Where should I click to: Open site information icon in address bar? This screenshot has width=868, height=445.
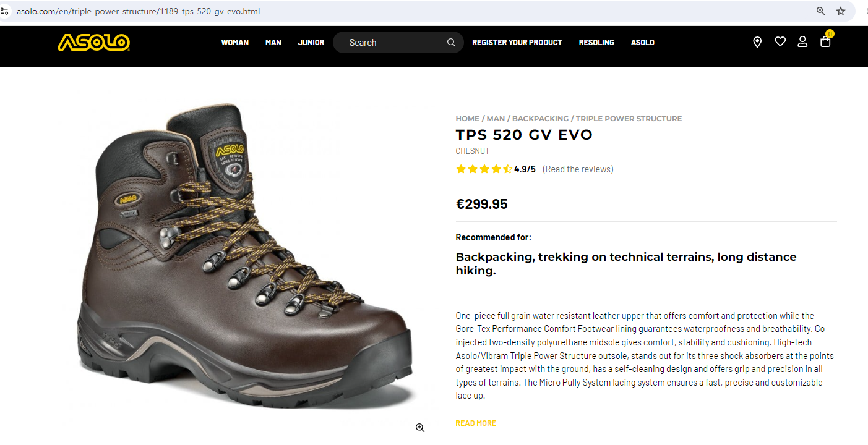(x=5, y=11)
